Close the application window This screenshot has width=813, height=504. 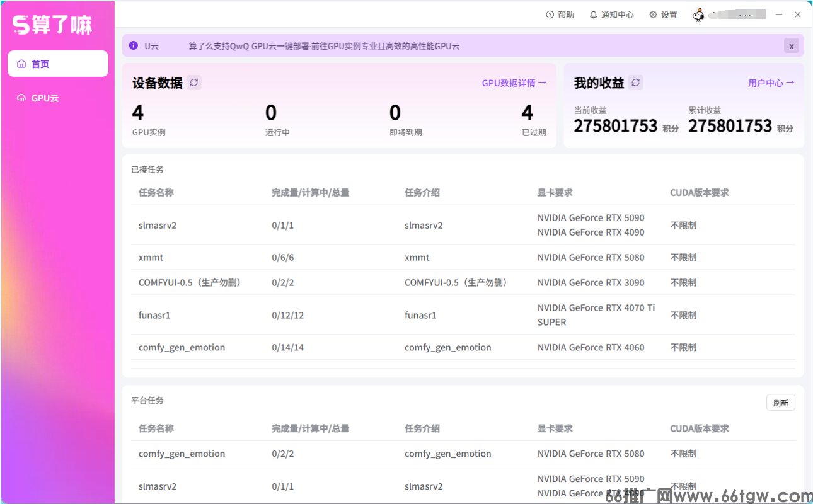(798, 14)
